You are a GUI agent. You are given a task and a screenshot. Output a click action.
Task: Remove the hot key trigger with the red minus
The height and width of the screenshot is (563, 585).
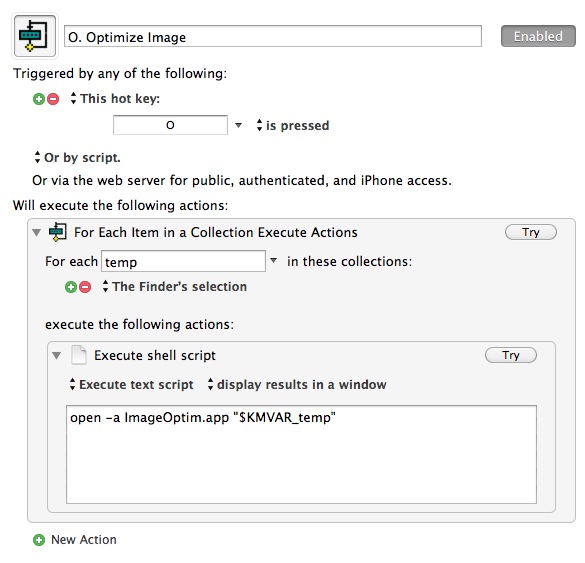pyautogui.click(x=53, y=99)
